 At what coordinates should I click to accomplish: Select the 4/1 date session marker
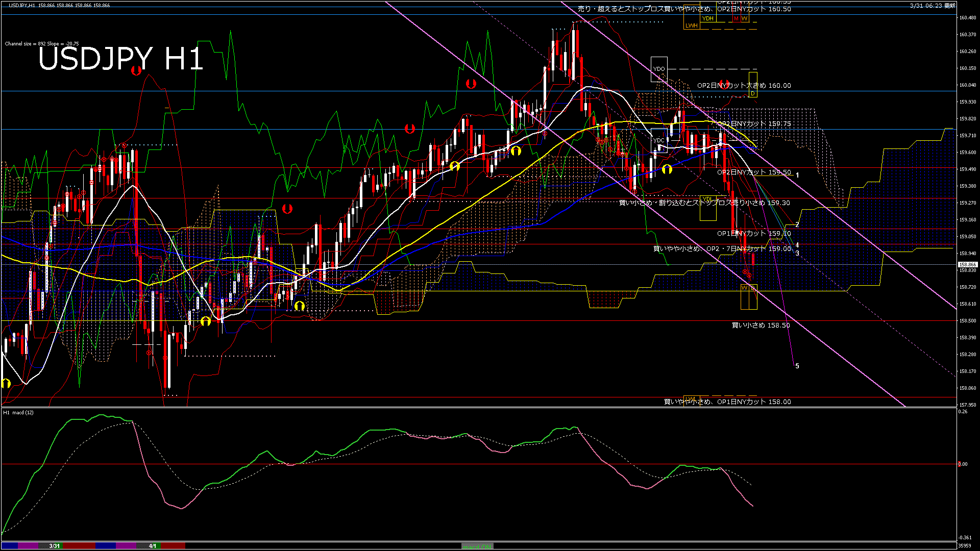coord(153,546)
